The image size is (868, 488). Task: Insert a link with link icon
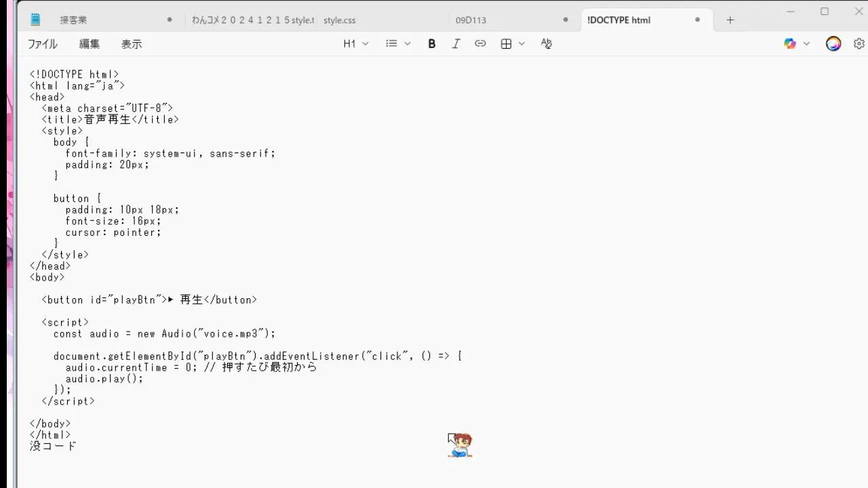[x=480, y=43]
